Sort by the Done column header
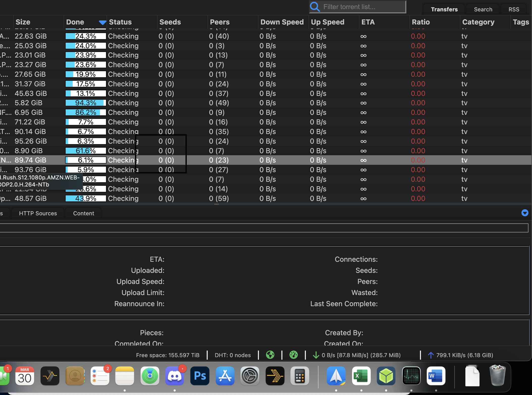 click(75, 22)
